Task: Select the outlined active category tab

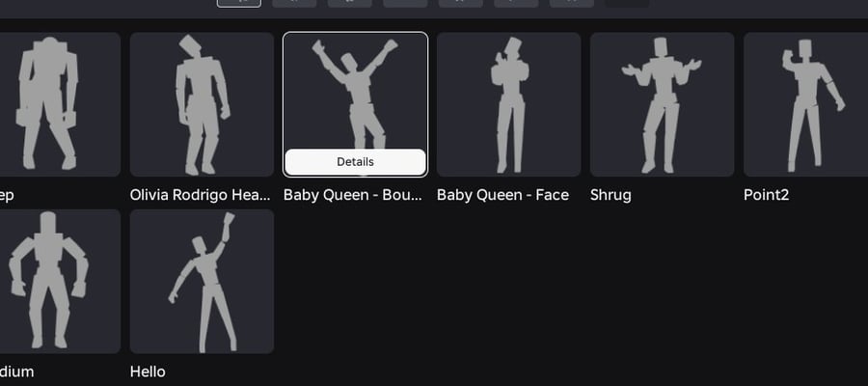Action: (239, 3)
